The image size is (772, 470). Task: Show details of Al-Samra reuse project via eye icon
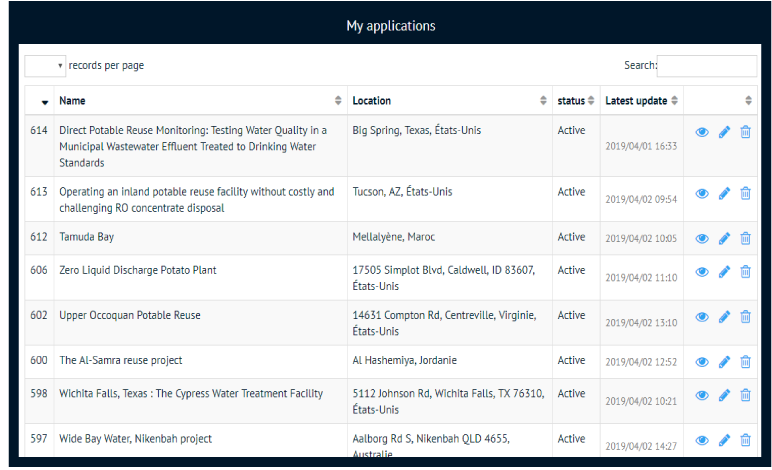(x=702, y=362)
